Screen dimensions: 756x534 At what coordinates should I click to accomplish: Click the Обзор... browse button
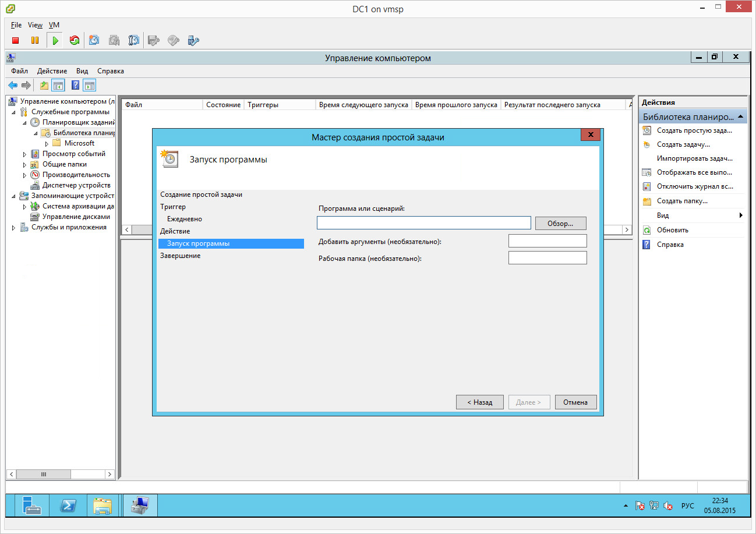(560, 223)
